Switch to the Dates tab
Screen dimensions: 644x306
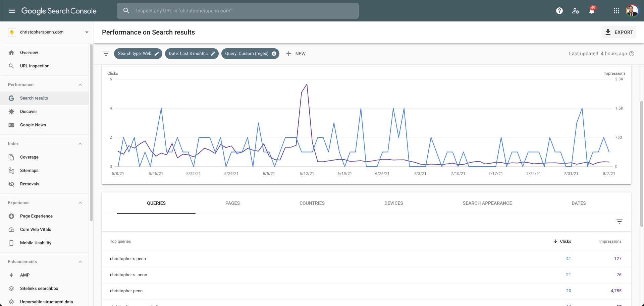click(x=579, y=203)
